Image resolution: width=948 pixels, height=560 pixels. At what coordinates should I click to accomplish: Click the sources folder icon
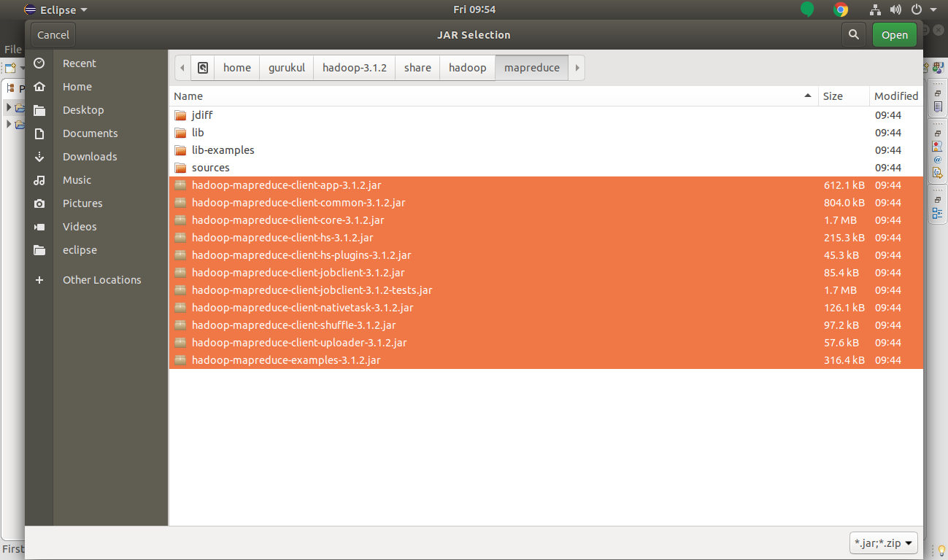(x=180, y=168)
